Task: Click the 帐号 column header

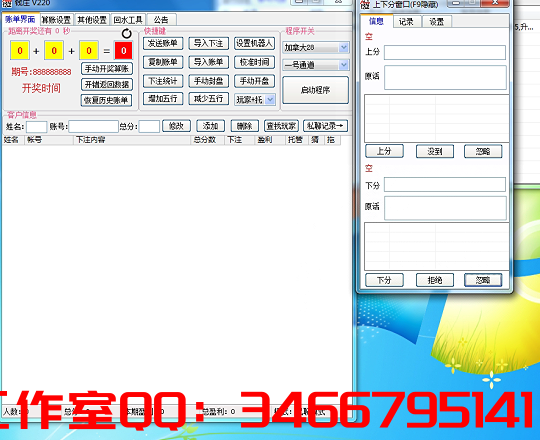Action: pos(49,140)
